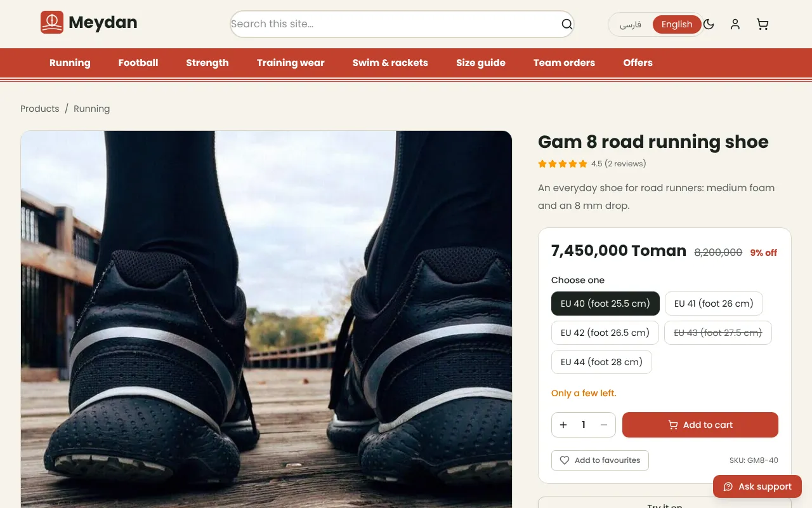Decrease quantity with the minus icon
812x508 pixels.
click(x=604, y=425)
